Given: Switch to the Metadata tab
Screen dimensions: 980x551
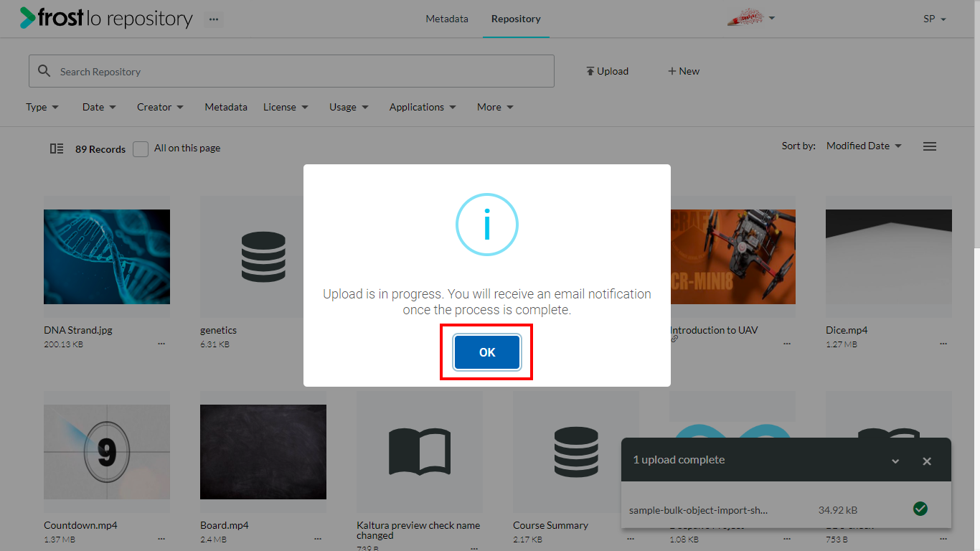Looking at the screenshot, I should click(x=447, y=19).
